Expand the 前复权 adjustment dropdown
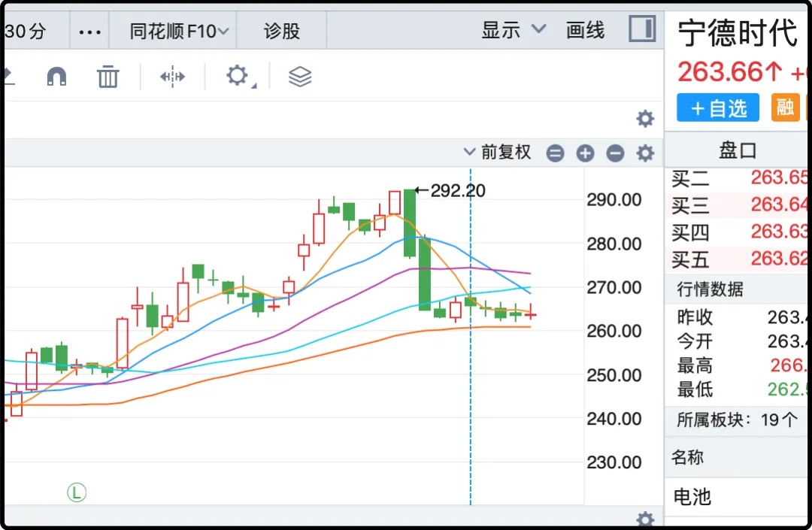The width and height of the screenshot is (812, 530). click(x=498, y=153)
